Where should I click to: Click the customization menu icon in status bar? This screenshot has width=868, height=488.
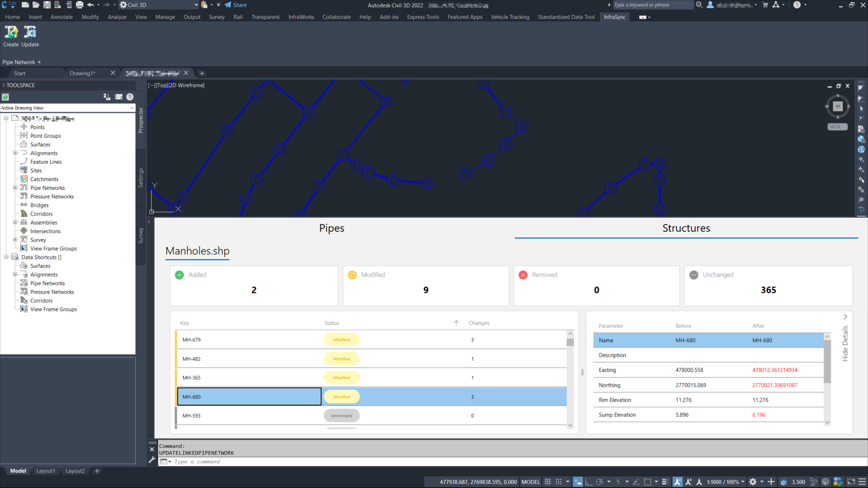tap(862, 482)
